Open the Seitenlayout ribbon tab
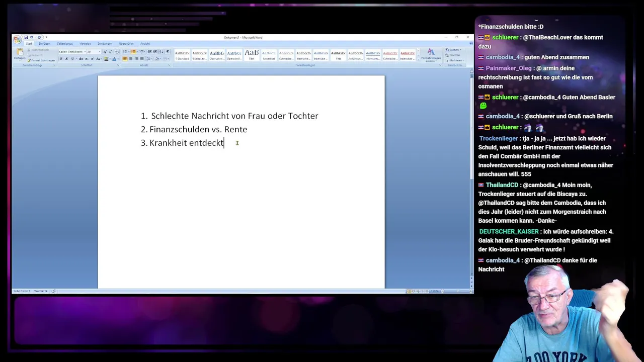644x362 pixels. [x=65, y=44]
